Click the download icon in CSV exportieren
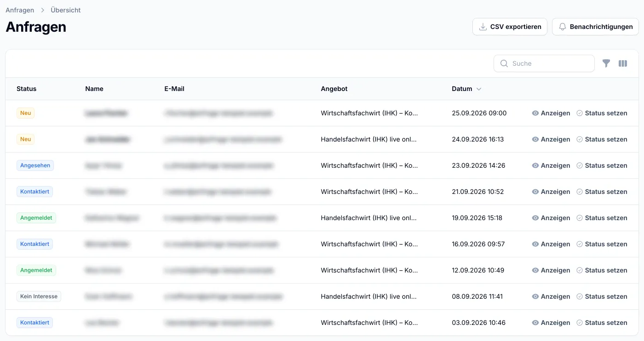 [483, 27]
